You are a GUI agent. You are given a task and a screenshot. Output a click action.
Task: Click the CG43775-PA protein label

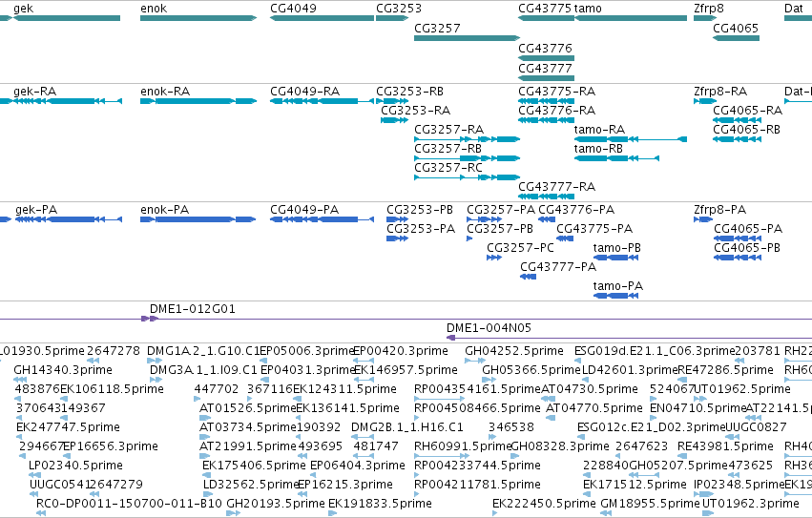(594, 229)
